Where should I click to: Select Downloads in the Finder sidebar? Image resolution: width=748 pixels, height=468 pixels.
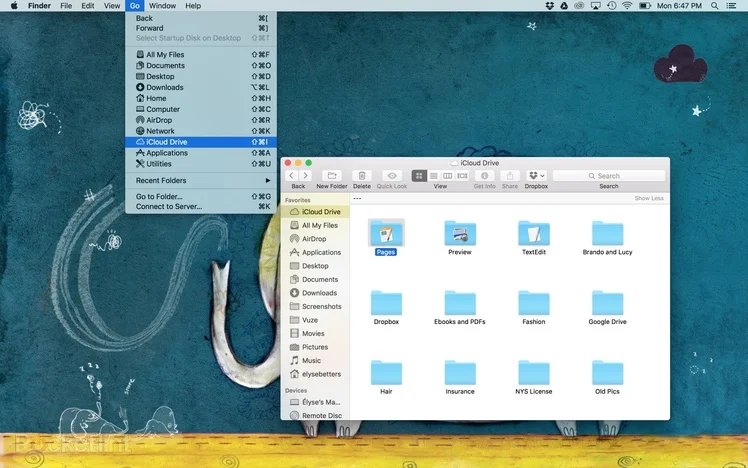pos(319,293)
